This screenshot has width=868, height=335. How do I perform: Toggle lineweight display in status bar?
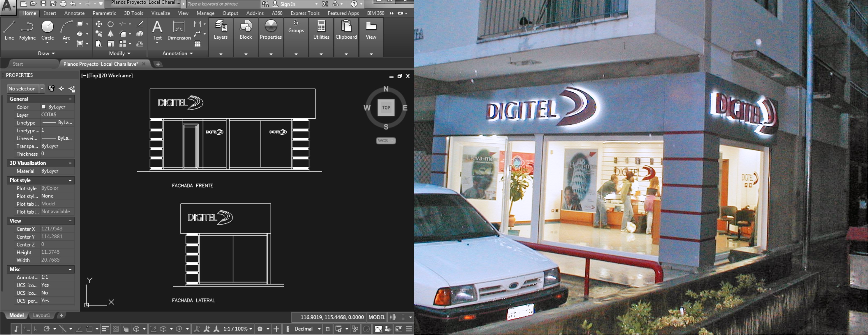coord(105,329)
